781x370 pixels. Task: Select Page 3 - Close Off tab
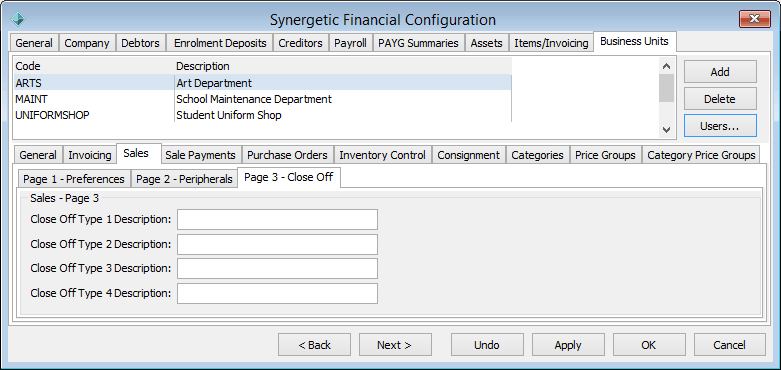coord(289,177)
